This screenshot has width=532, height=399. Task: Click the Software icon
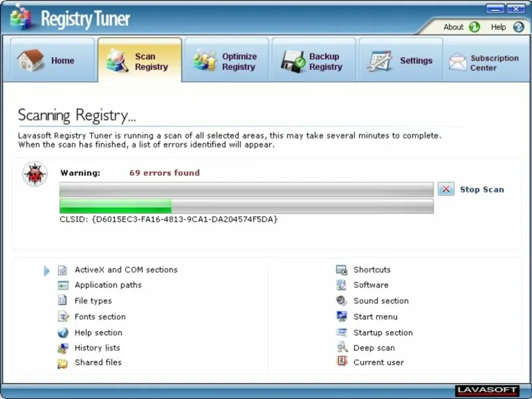(341, 285)
